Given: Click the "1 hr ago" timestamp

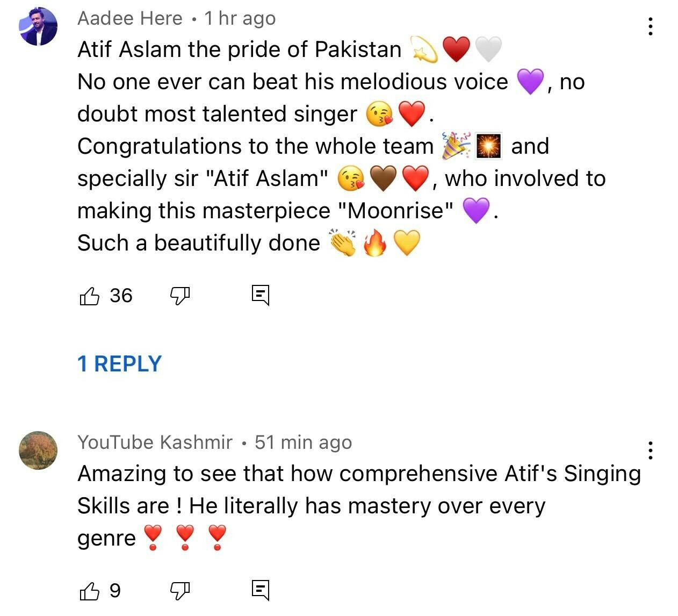Looking at the screenshot, I should [240, 18].
